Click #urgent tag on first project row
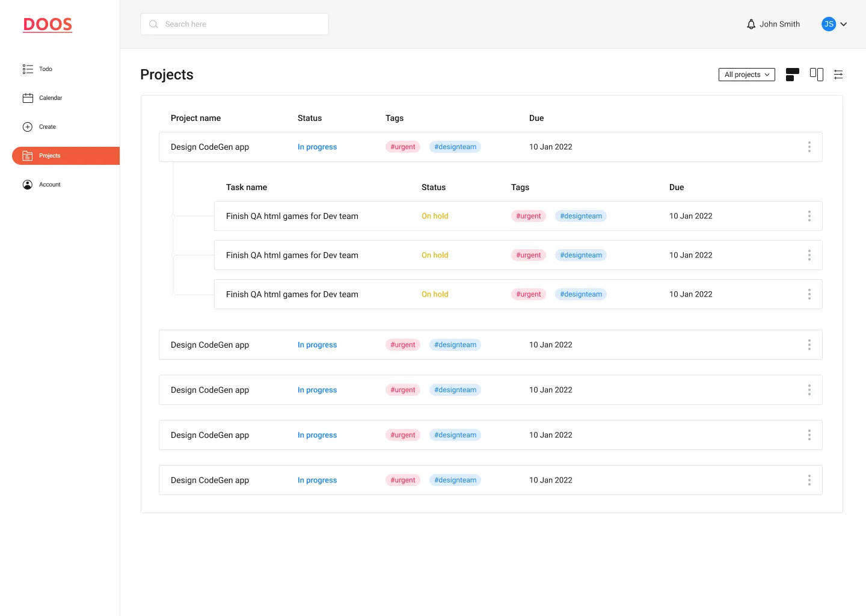This screenshot has height=616, width=866. 403,147
